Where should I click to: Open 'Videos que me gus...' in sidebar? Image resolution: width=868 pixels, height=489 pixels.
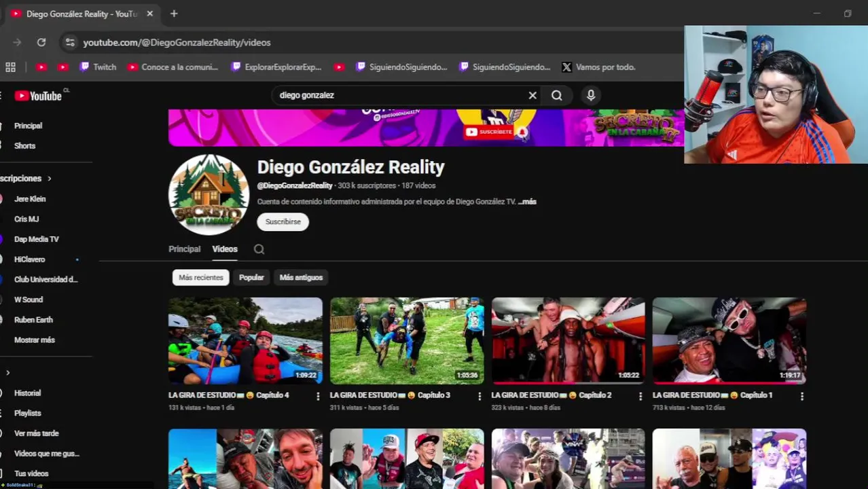[x=47, y=454]
